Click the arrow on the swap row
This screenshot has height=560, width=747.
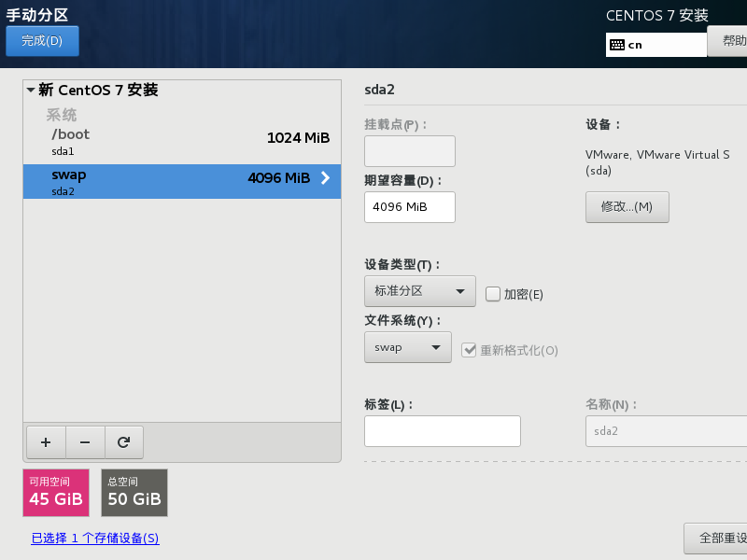click(325, 178)
